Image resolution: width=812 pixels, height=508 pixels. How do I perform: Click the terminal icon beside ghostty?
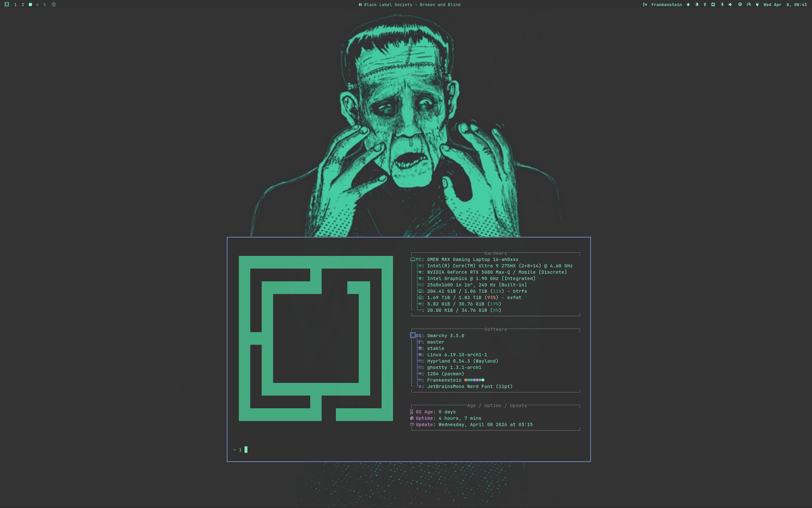tap(420, 368)
